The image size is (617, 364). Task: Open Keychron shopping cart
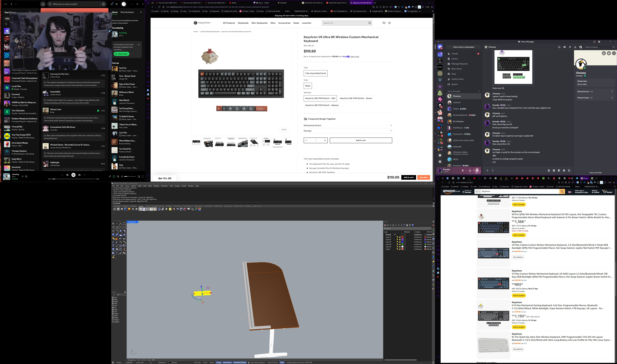pyautogui.click(x=384, y=23)
